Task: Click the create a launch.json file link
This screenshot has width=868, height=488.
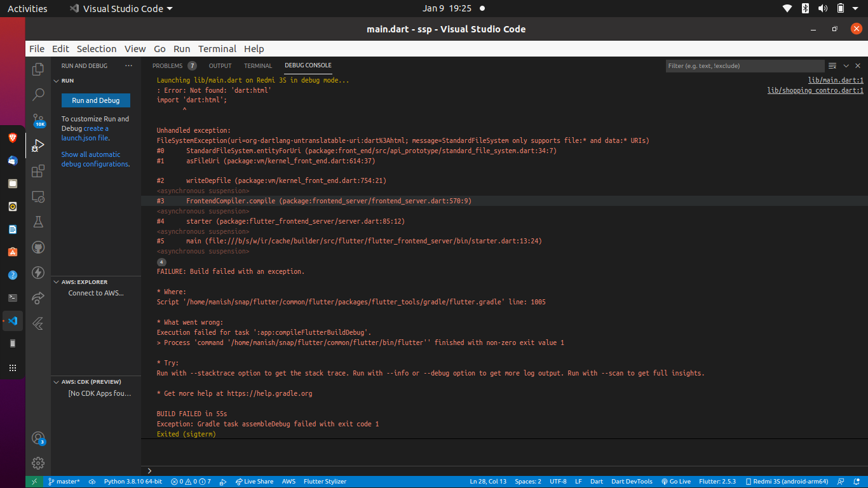Action: [x=85, y=133]
